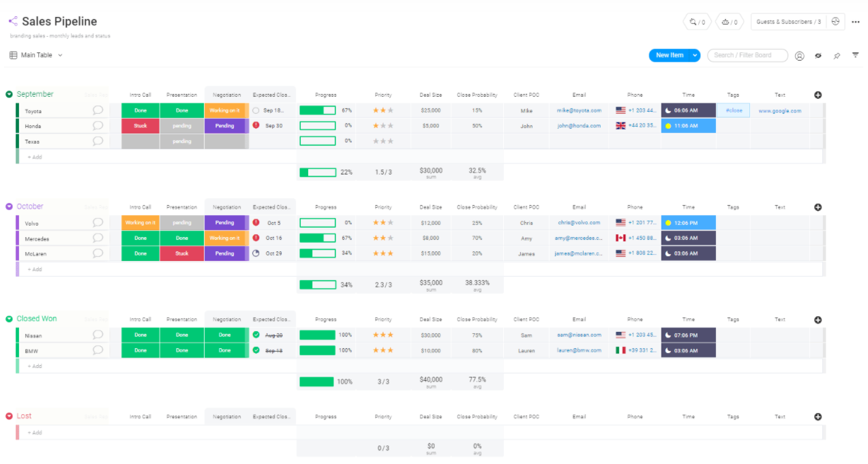
Task: Click the Intro Call header in September
Action: tap(140, 95)
